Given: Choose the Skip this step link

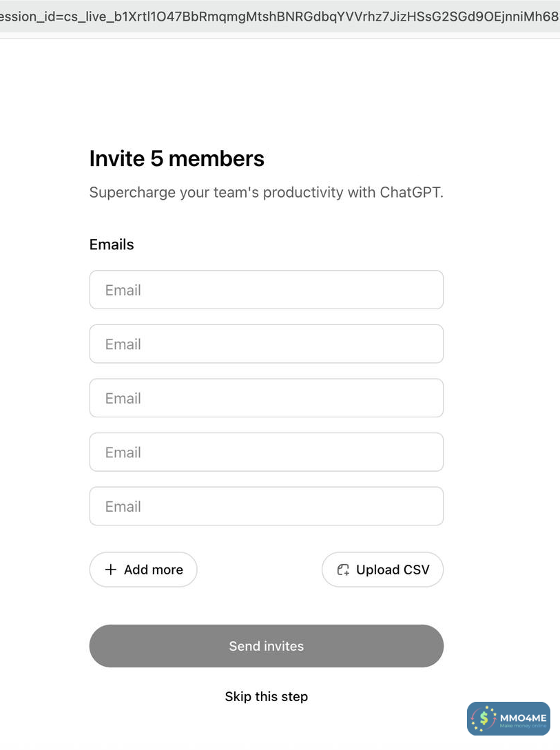Looking at the screenshot, I should [266, 696].
